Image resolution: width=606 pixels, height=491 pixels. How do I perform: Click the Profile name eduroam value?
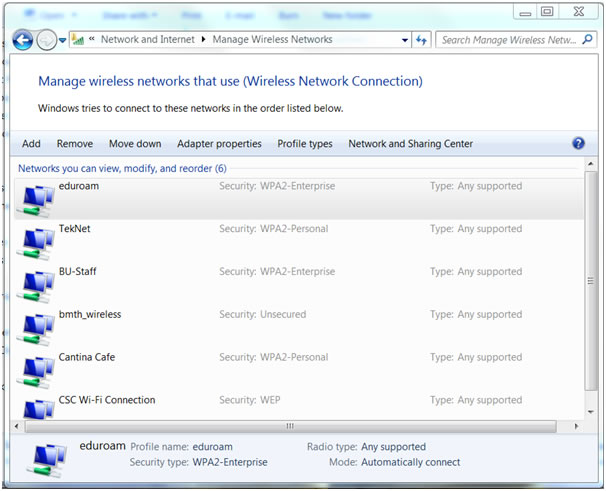pyautogui.click(x=213, y=447)
